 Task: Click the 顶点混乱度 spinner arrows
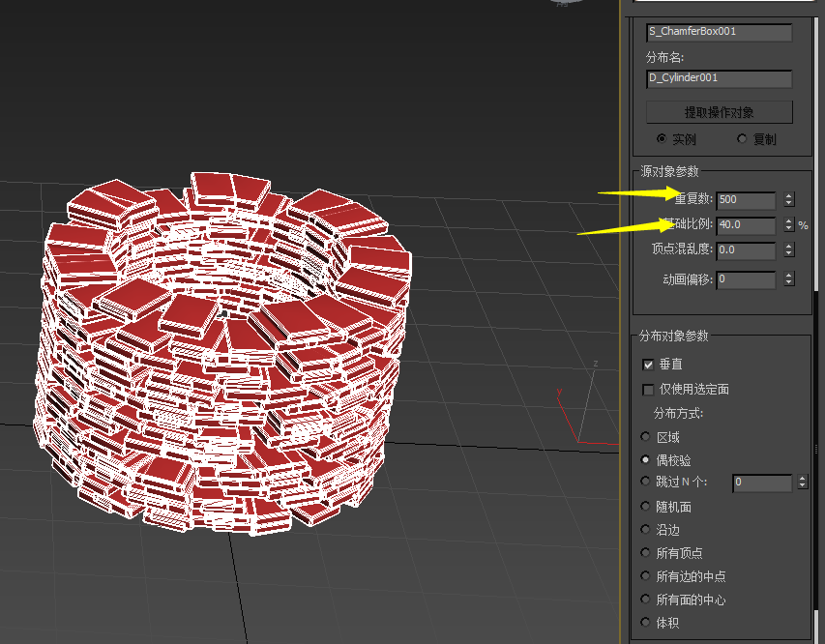click(x=789, y=249)
